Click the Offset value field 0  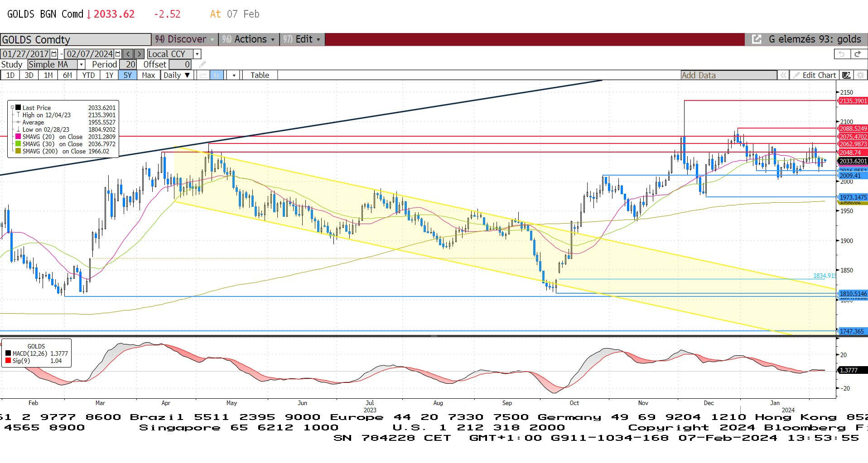point(180,65)
